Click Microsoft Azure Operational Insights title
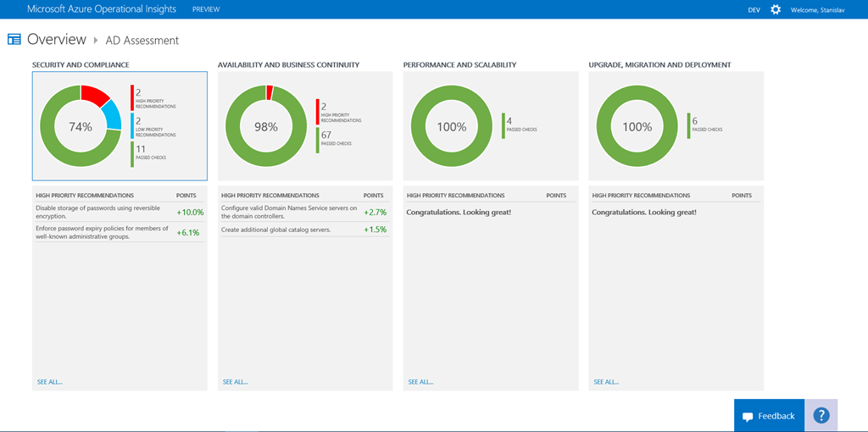The height and width of the screenshot is (432, 868). [102, 9]
